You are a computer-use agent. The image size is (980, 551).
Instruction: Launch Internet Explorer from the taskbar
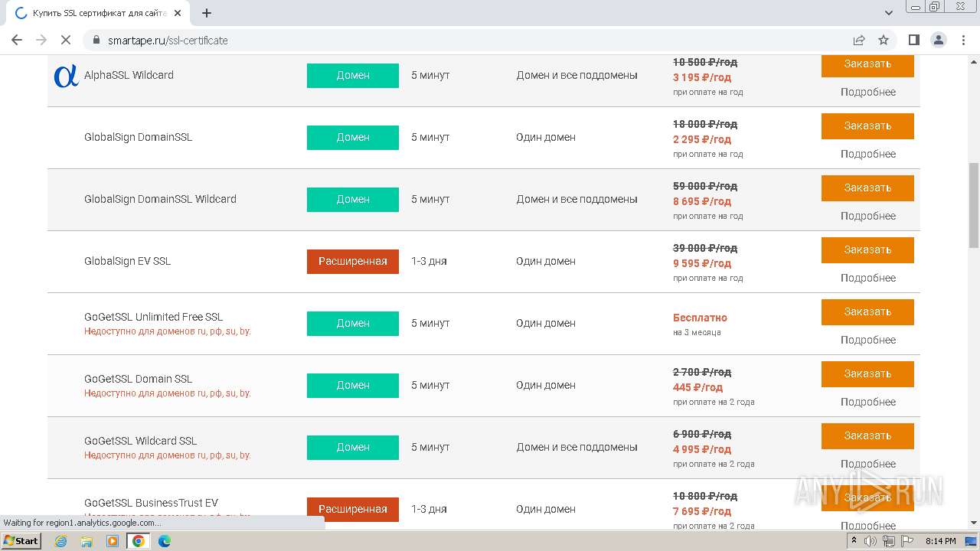(61, 541)
